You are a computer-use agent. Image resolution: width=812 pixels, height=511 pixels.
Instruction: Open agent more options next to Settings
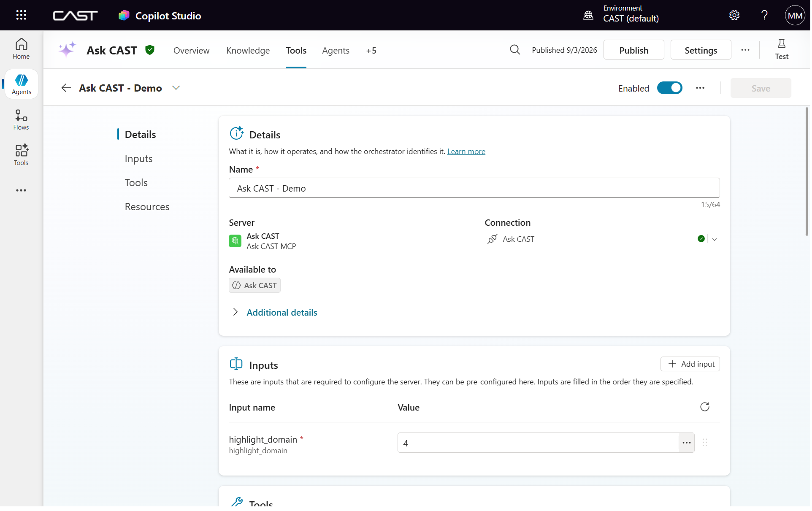click(x=745, y=50)
